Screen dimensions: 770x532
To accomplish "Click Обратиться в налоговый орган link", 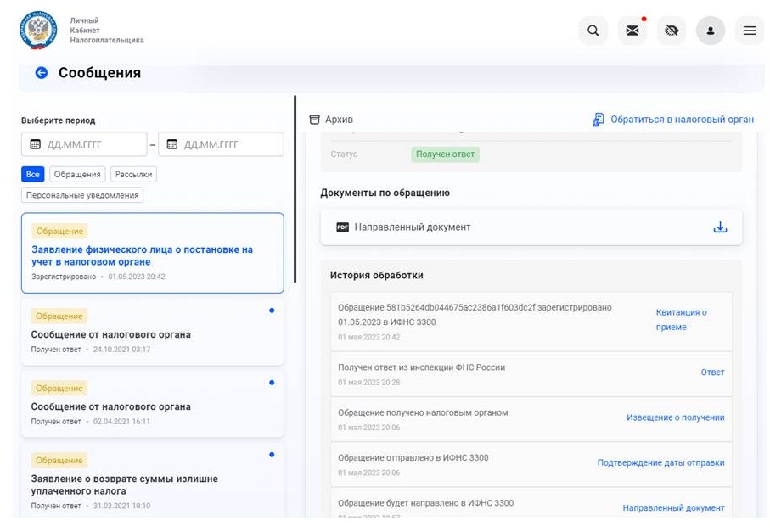I will (673, 120).
